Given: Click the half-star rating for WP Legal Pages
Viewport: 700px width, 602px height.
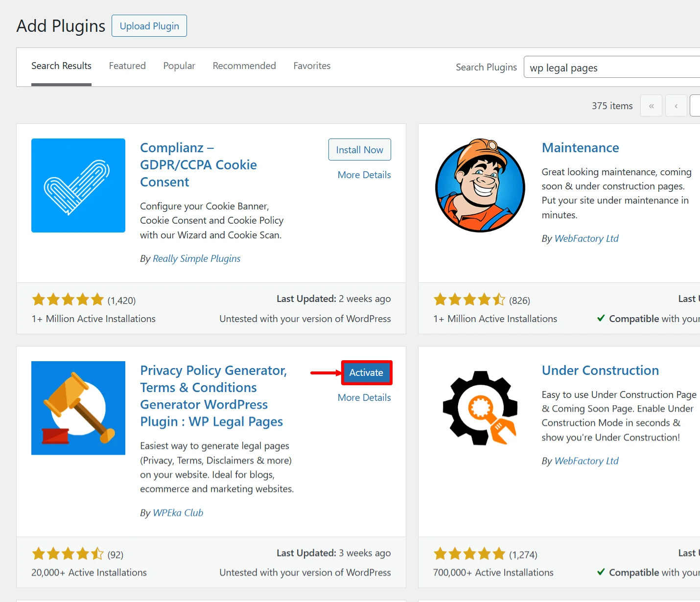Looking at the screenshot, I should click(97, 554).
